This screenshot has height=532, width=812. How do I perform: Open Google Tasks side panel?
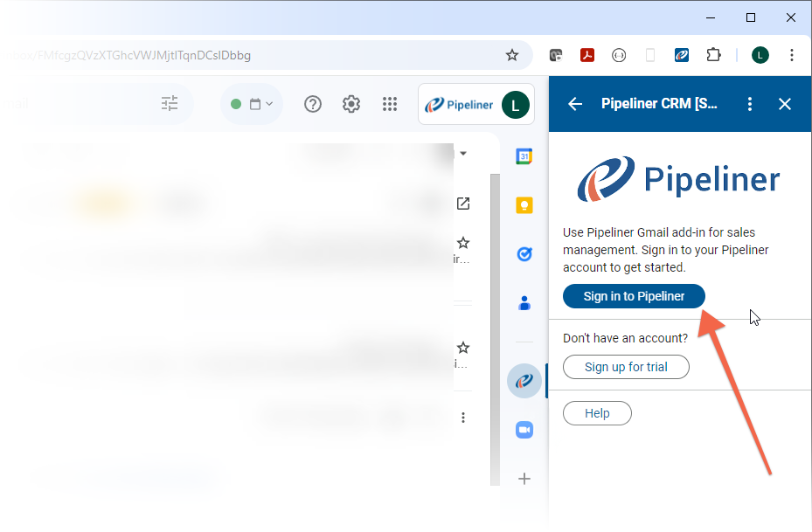[524, 254]
